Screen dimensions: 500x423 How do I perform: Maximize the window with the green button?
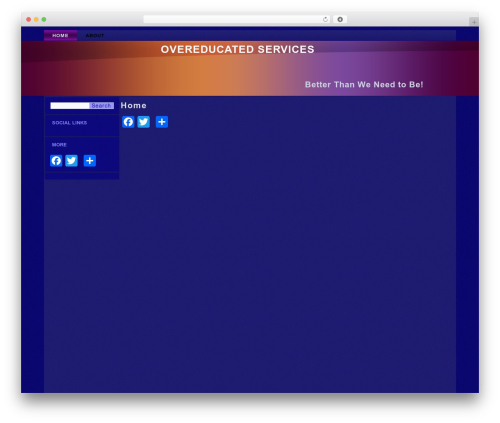44,19
